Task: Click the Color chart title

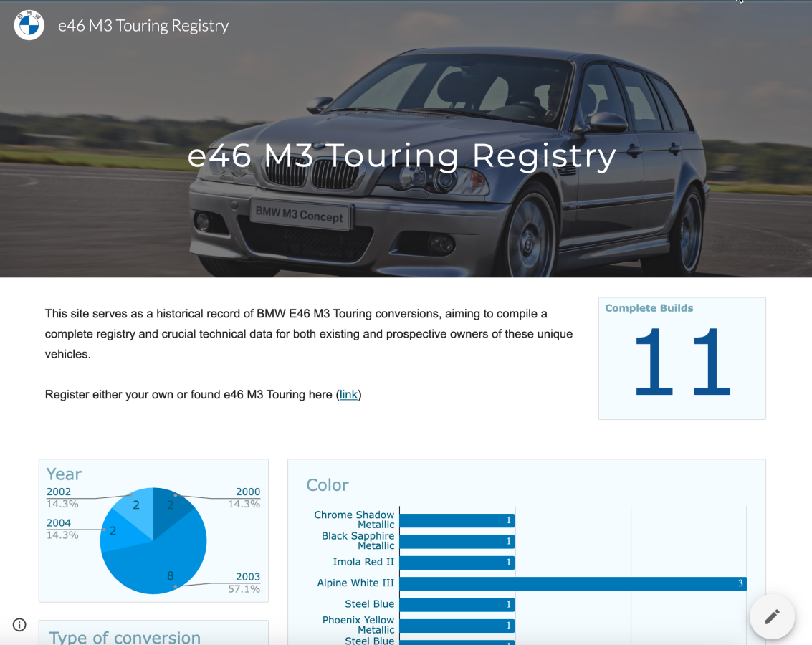Action: point(328,485)
